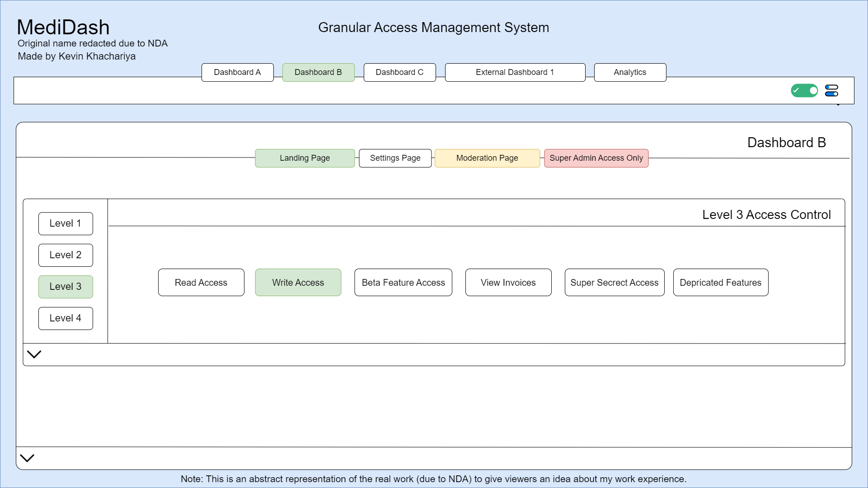Select External Dashboard 1 tab
This screenshot has height=488, width=868.
click(x=515, y=72)
